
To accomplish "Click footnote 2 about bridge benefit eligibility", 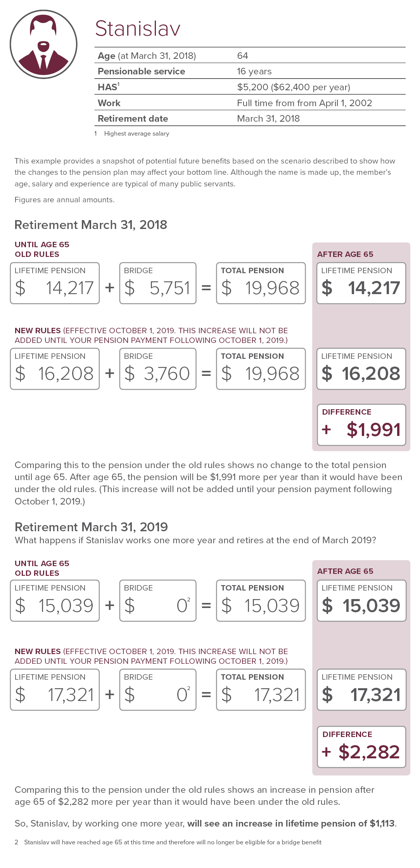I will [x=172, y=842].
